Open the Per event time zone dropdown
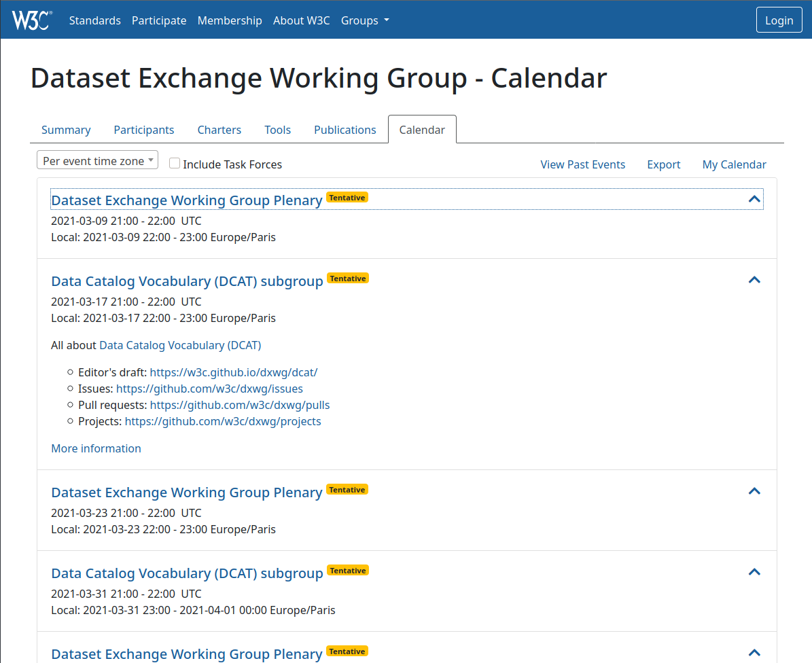The width and height of the screenshot is (812, 663). point(97,161)
